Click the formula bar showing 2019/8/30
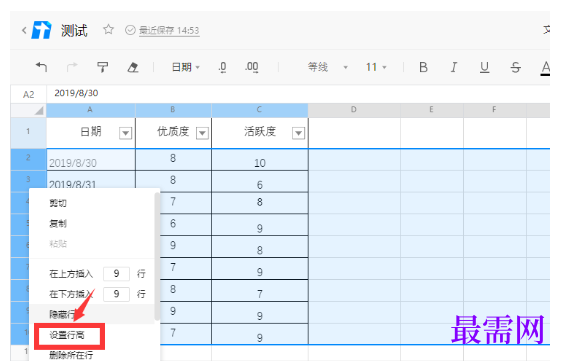The height and width of the screenshot is (361, 563). point(298,93)
